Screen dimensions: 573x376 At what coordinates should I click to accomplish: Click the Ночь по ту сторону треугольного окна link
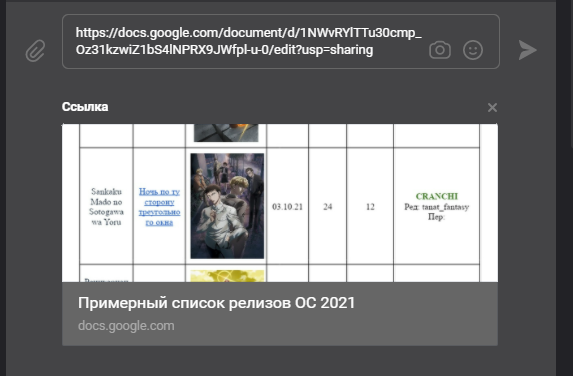(x=159, y=207)
